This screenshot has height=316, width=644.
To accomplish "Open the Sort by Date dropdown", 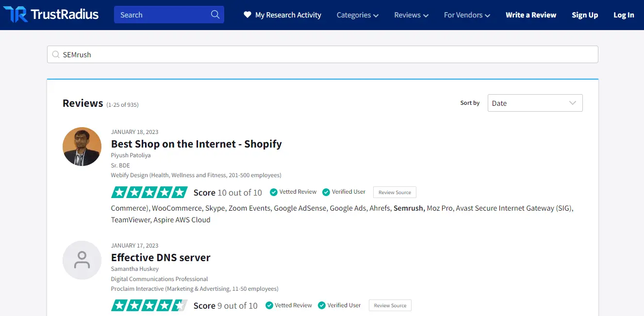I will pyautogui.click(x=535, y=103).
